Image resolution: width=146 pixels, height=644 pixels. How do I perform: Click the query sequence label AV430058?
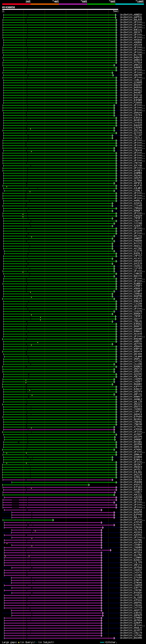8,7
